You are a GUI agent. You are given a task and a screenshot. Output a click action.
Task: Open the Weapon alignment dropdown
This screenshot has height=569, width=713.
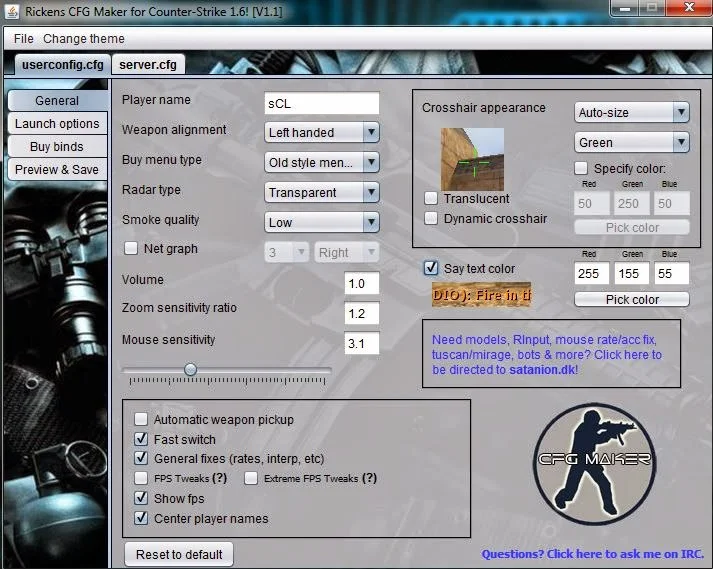click(321, 132)
